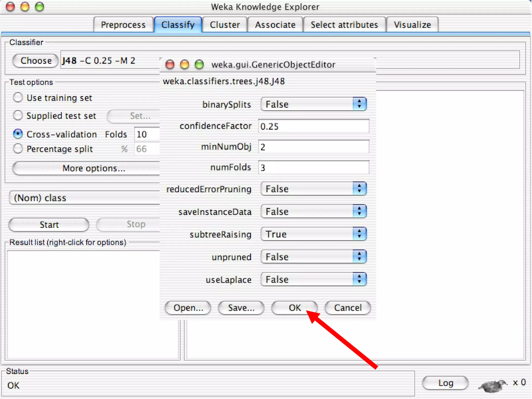Close the GenericObjectEditor dialog with red button
The width and height of the screenshot is (532, 399).
point(170,64)
